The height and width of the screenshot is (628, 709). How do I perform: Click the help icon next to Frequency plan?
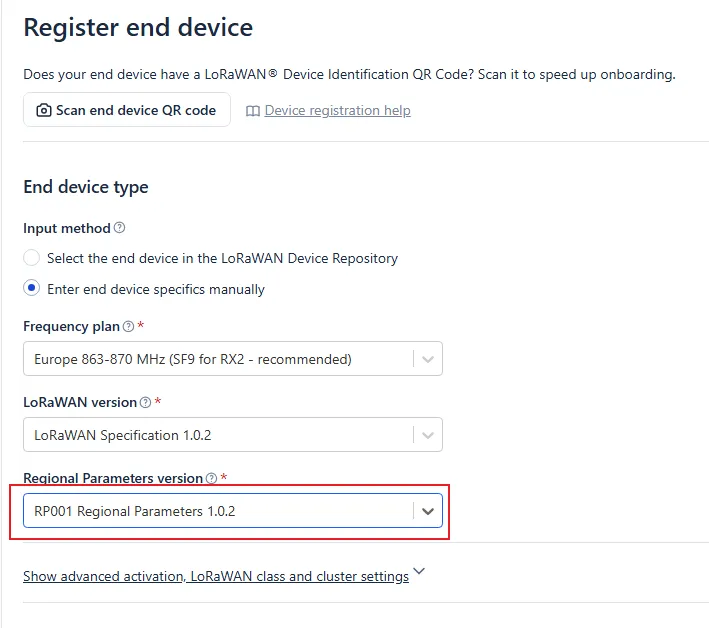[x=128, y=326]
